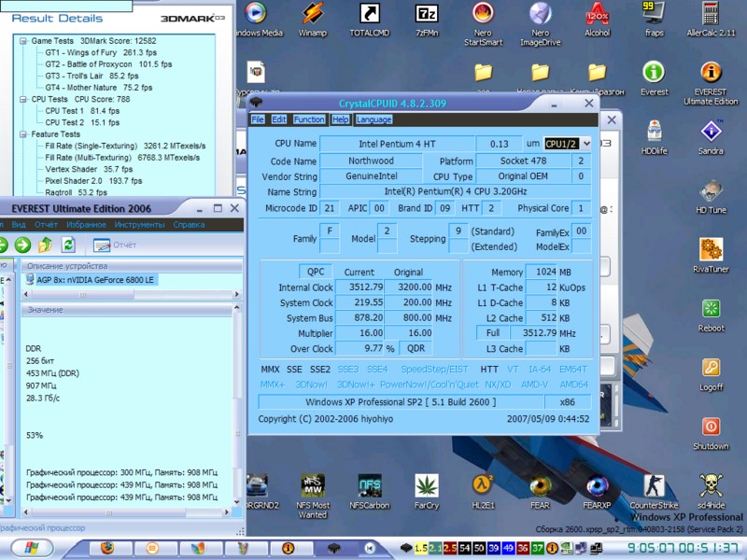Image resolution: width=747 pixels, height=560 pixels.
Task: Open CrystalCPUID Language menu
Action: [x=374, y=119]
